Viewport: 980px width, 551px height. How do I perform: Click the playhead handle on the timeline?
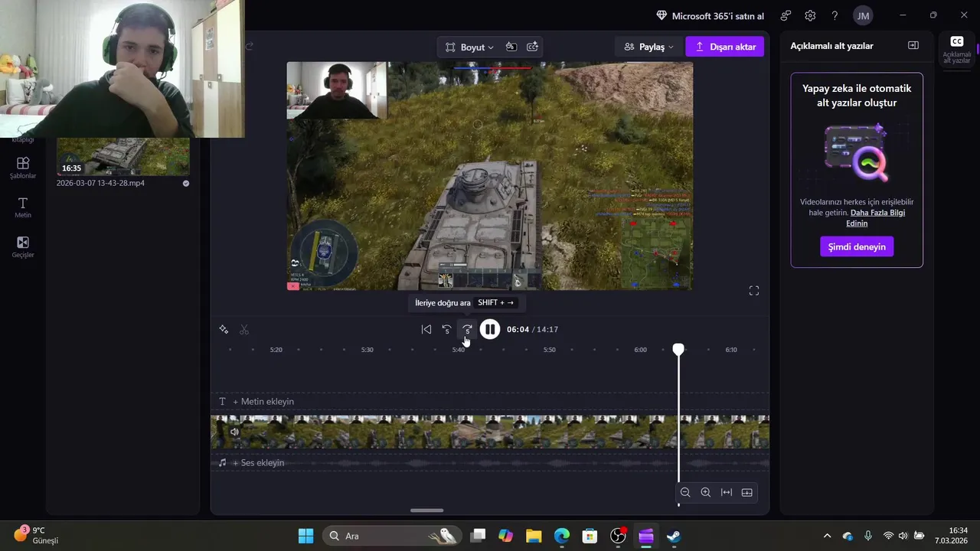point(678,349)
